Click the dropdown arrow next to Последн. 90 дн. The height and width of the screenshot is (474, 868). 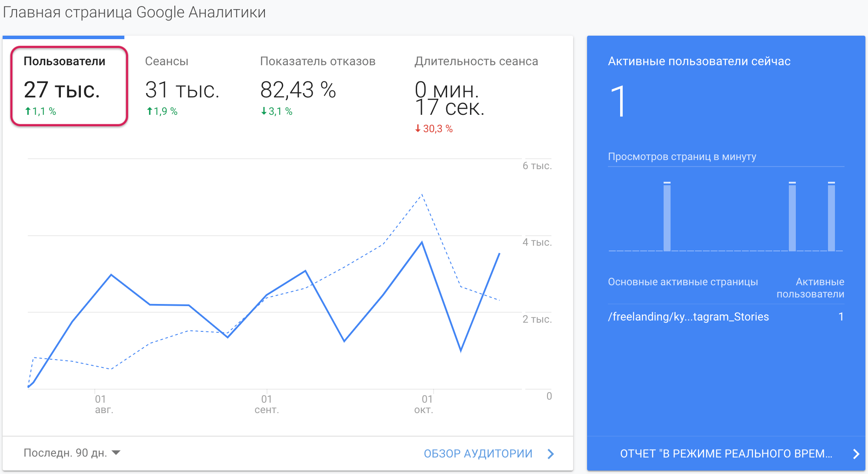(x=116, y=453)
